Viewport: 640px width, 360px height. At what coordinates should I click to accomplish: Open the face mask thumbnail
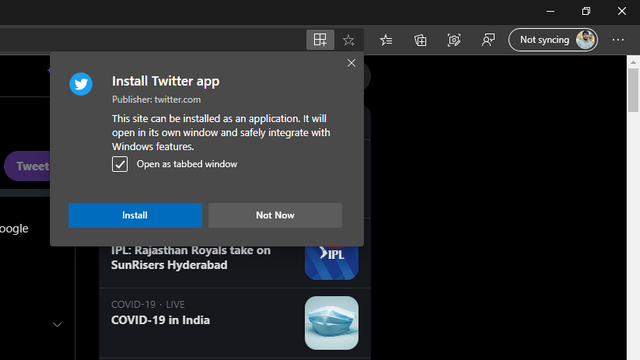(x=331, y=323)
